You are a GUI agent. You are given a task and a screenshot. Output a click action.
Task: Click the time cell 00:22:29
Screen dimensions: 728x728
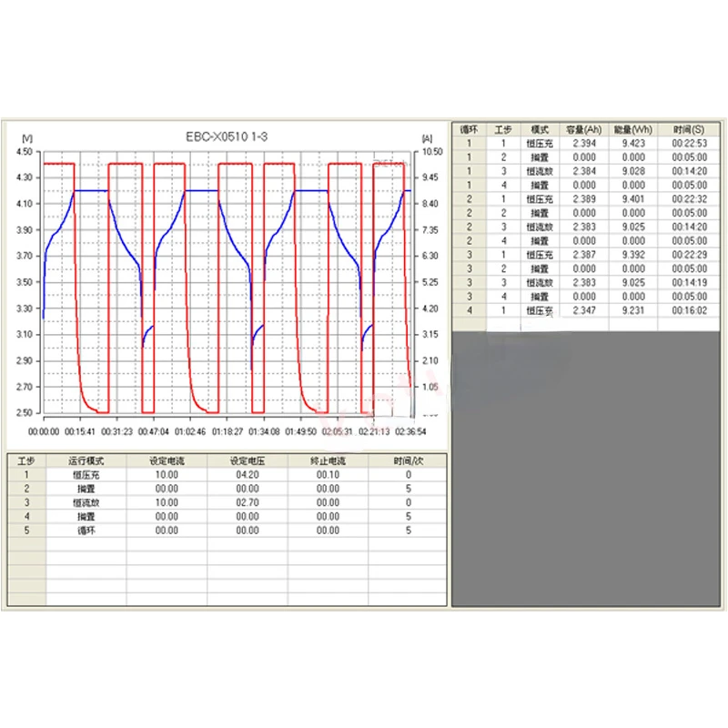pyautogui.click(x=690, y=255)
